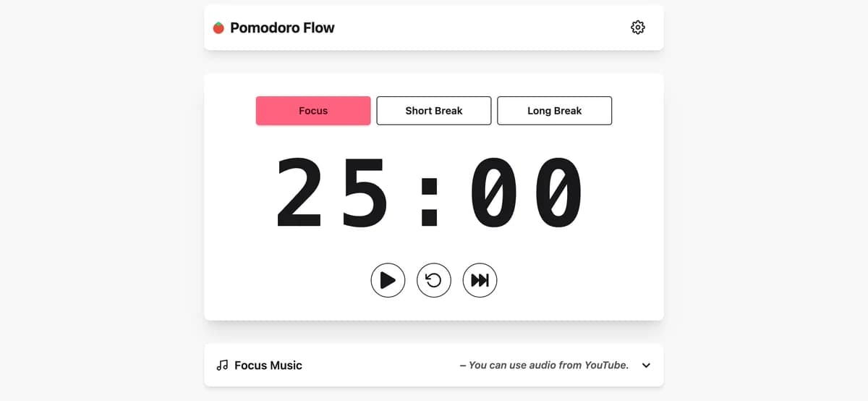Click the Pomodoro Flow title
The width and height of the screenshot is (868, 401).
coord(282,28)
